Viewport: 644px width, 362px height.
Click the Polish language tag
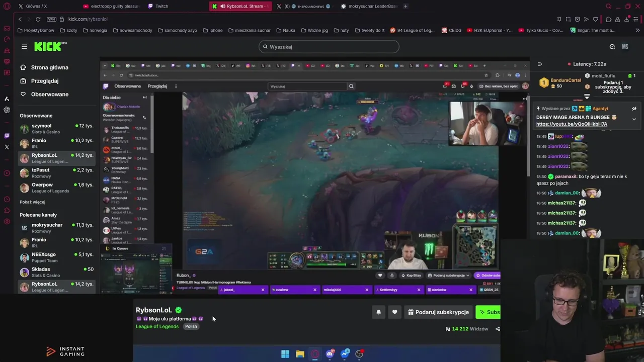point(191,326)
